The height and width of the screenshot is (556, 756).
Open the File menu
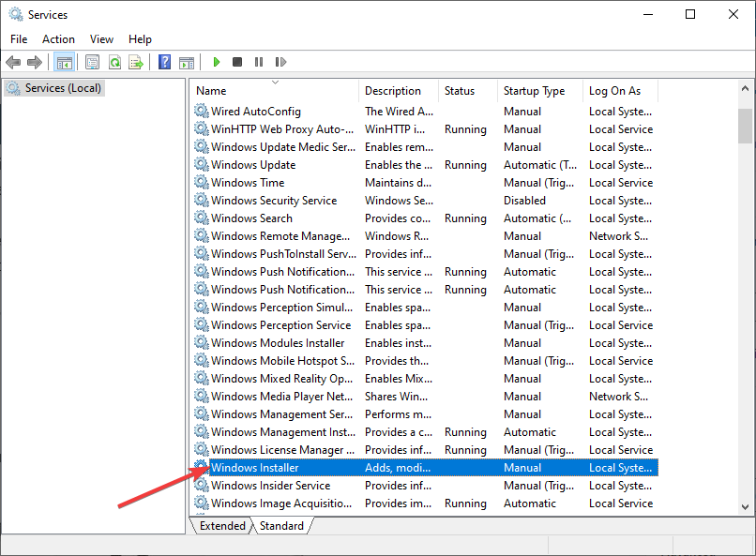click(19, 39)
